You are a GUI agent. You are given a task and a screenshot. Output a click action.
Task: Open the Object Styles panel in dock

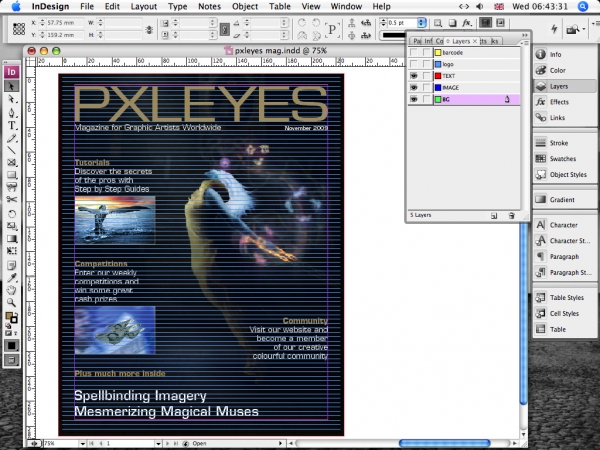(565, 174)
